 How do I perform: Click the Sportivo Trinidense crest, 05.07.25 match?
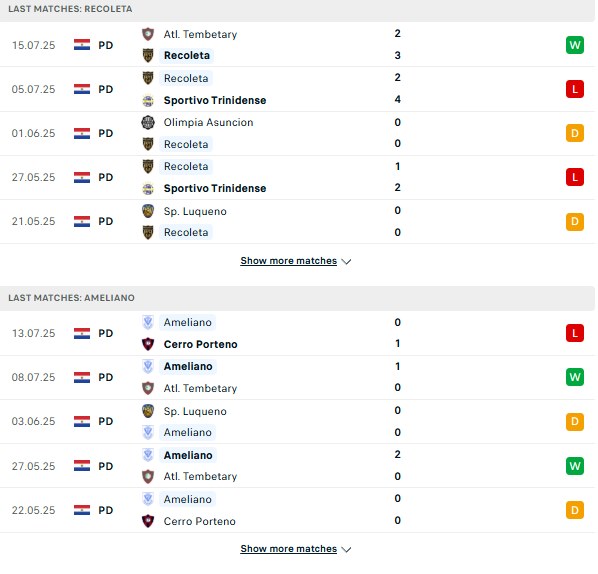click(148, 101)
